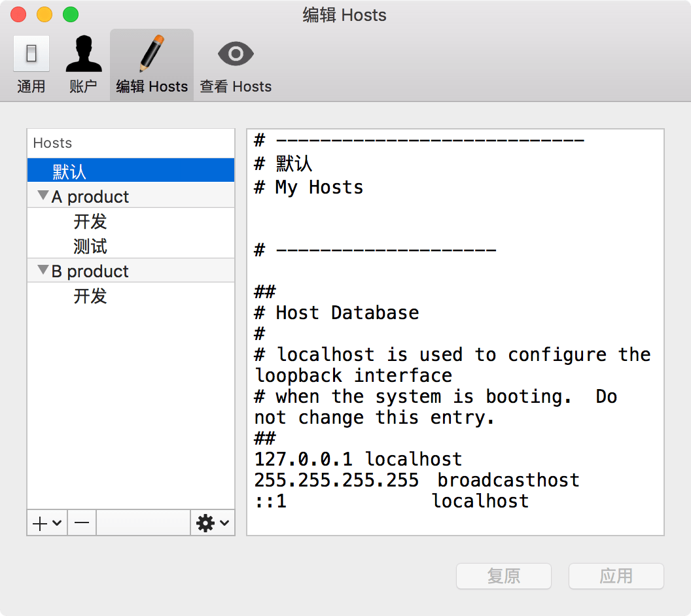Click the plus add hosts button
Screen dimensions: 691x616
[46, 523]
